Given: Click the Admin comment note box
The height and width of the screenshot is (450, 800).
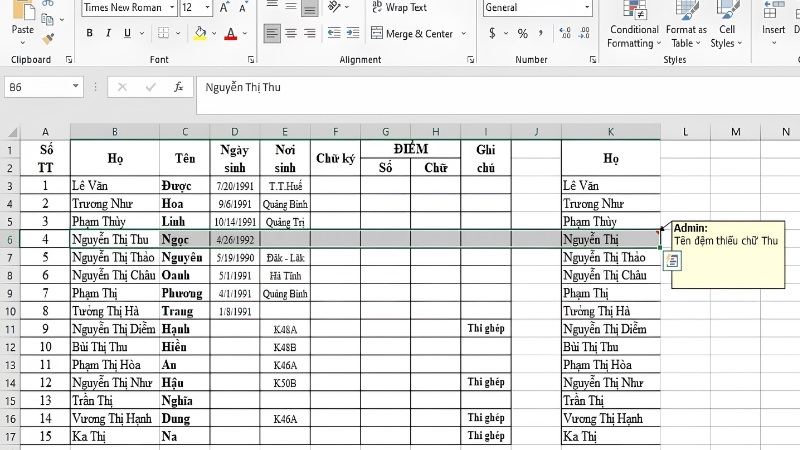Looking at the screenshot, I should [x=728, y=255].
